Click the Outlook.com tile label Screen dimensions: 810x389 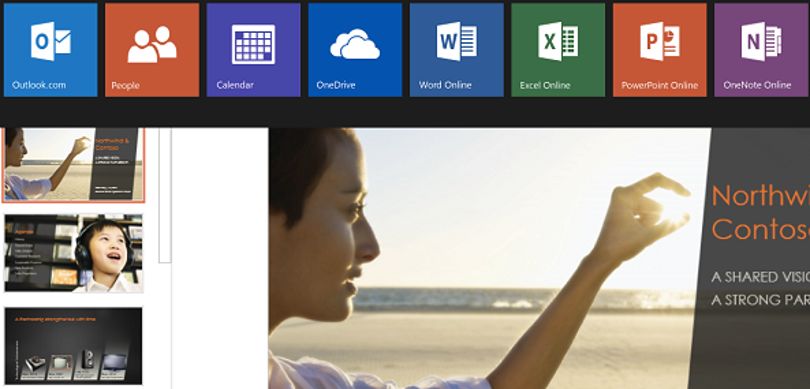coord(39,85)
